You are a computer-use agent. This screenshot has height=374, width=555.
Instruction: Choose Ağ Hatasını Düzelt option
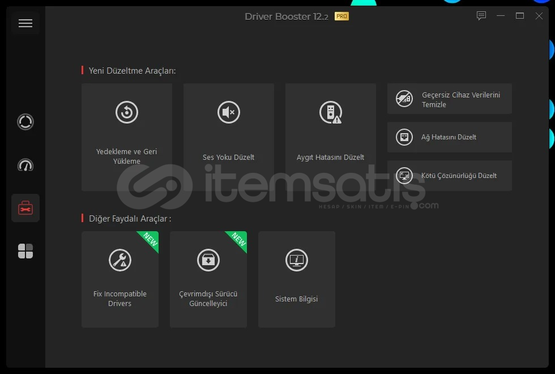(x=450, y=137)
